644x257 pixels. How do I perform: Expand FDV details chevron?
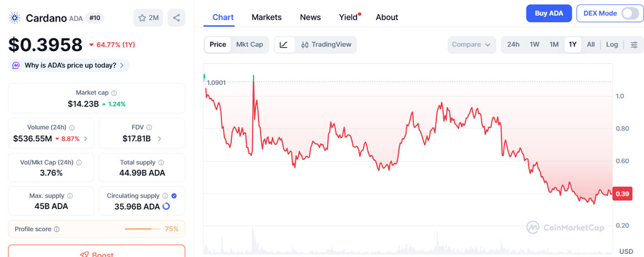click(159, 139)
